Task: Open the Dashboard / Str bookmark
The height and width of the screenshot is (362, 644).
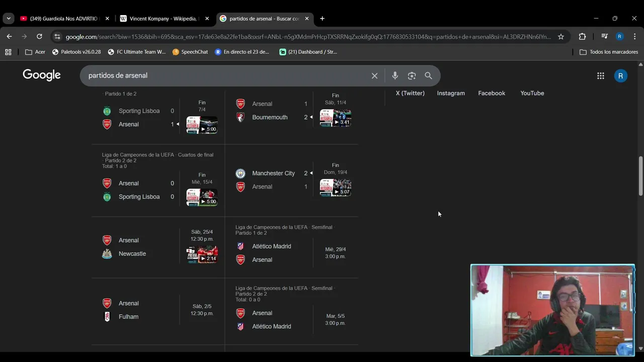Action: [x=308, y=52]
